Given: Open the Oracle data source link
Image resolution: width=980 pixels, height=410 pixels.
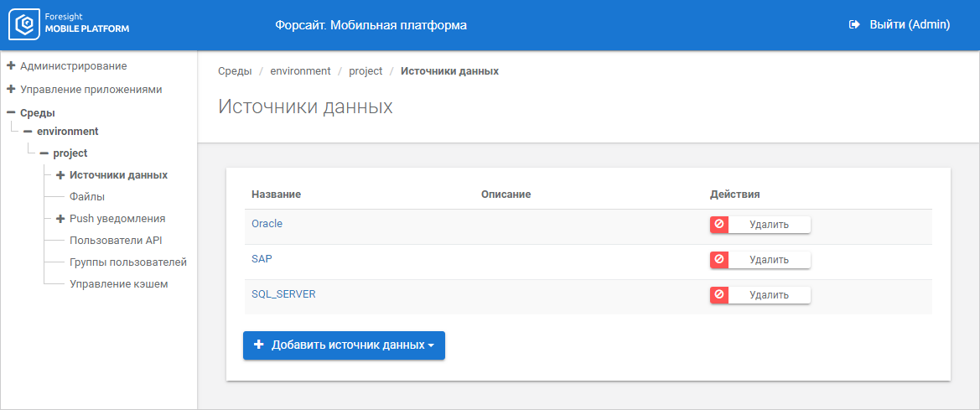Looking at the screenshot, I should point(267,224).
